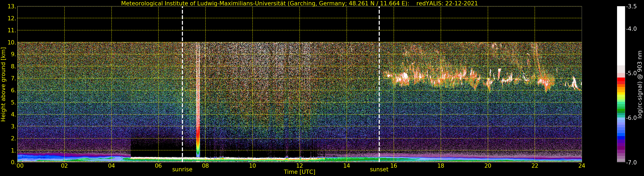Click the '13.' km height tick label

12,6
